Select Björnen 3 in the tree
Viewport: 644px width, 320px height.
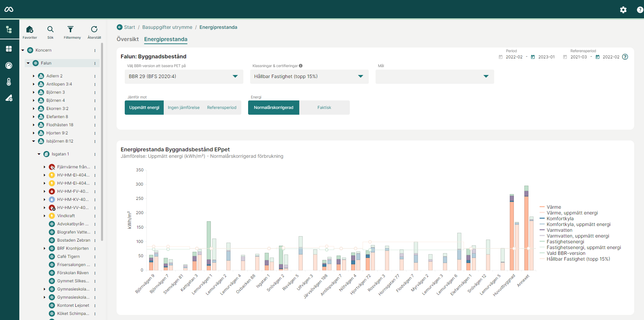pyautogui.click(x=56, y=92)
